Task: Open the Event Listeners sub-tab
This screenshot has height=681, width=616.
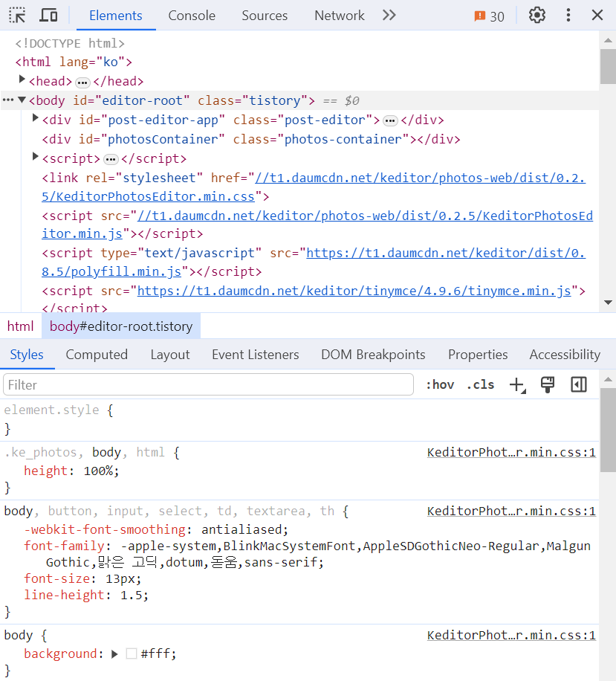Action: pyautogui.click(x=256, y=355)
